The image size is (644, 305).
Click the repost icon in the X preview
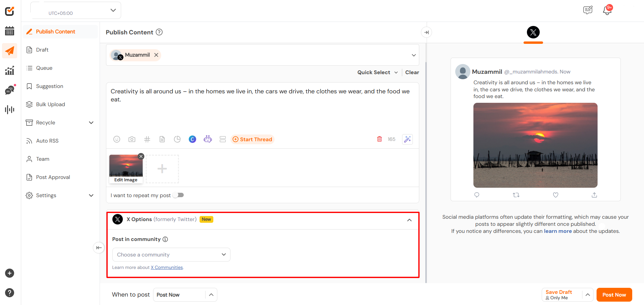pyautogui.click(x=516, y=195)
